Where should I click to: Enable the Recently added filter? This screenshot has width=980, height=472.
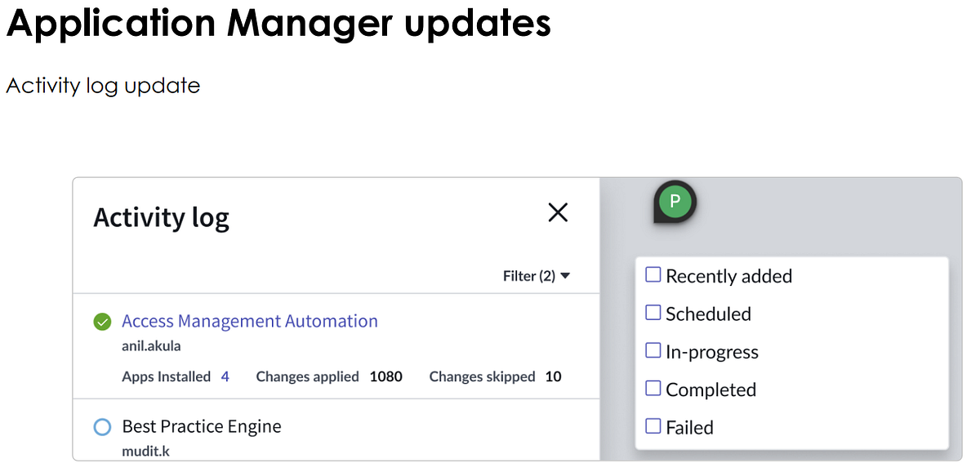point(653,274)
